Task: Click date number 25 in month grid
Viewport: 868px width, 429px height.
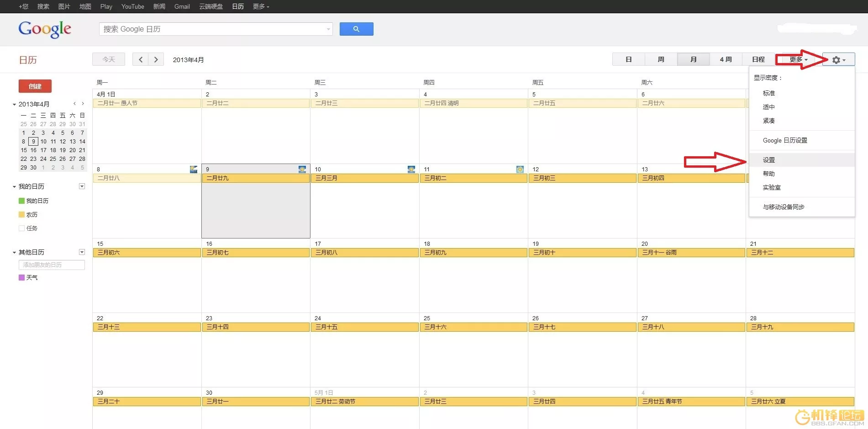Action: coord(427,318)
